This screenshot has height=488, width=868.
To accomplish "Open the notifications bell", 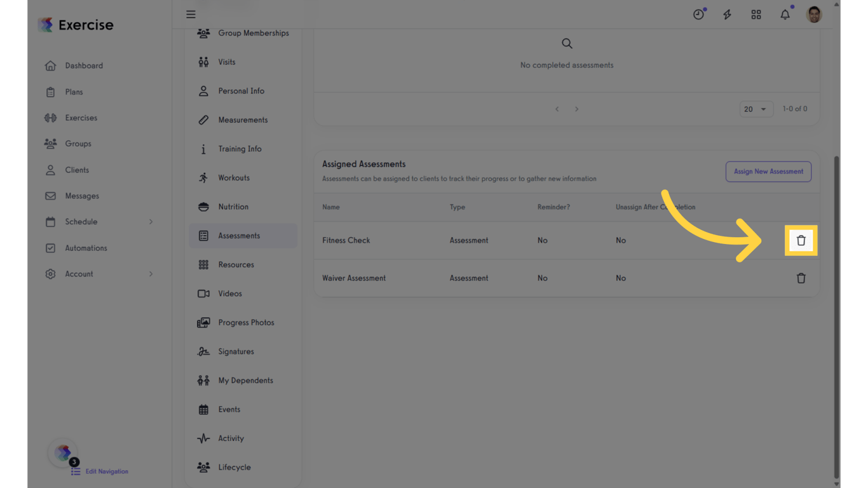I will point(785,14).
